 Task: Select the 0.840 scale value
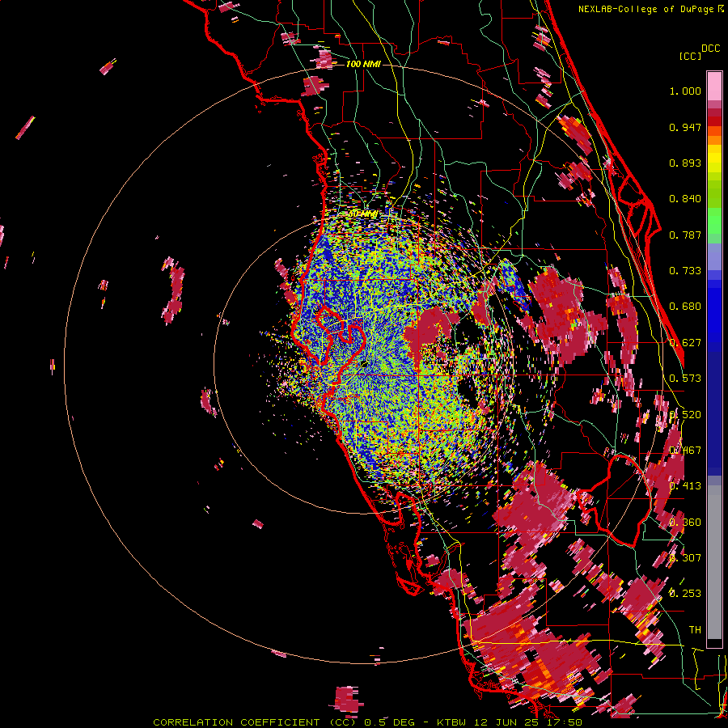[x=685, y=199]
